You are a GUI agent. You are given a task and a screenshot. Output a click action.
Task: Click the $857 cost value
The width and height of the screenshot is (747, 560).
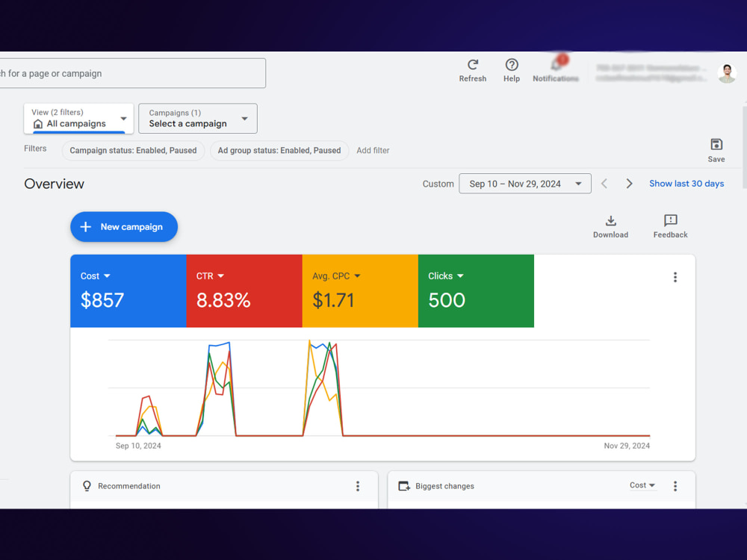pos(102,300)
